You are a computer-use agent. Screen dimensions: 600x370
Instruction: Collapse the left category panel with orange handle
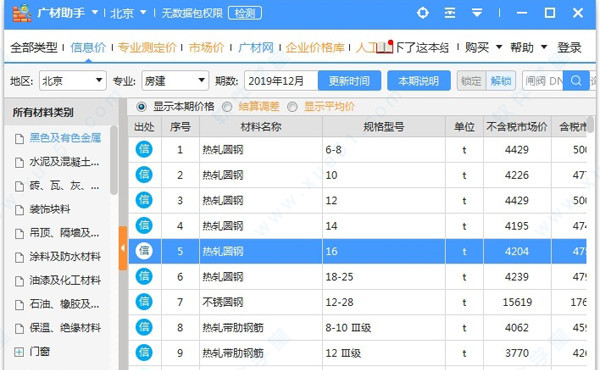coord(123,248)
